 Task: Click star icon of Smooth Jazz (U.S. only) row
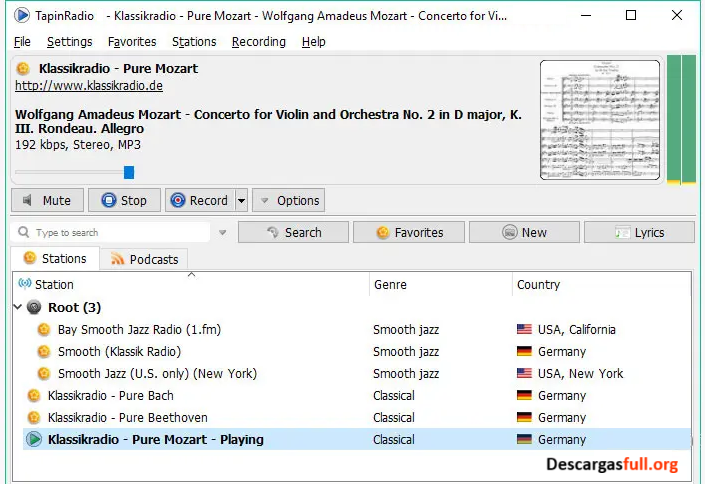pyautogui.click(x=44, y=374)
